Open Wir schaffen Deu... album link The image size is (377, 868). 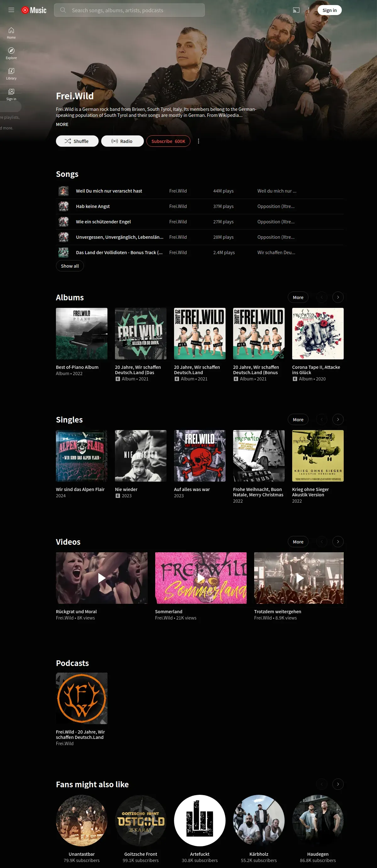[x=276, y=252]
